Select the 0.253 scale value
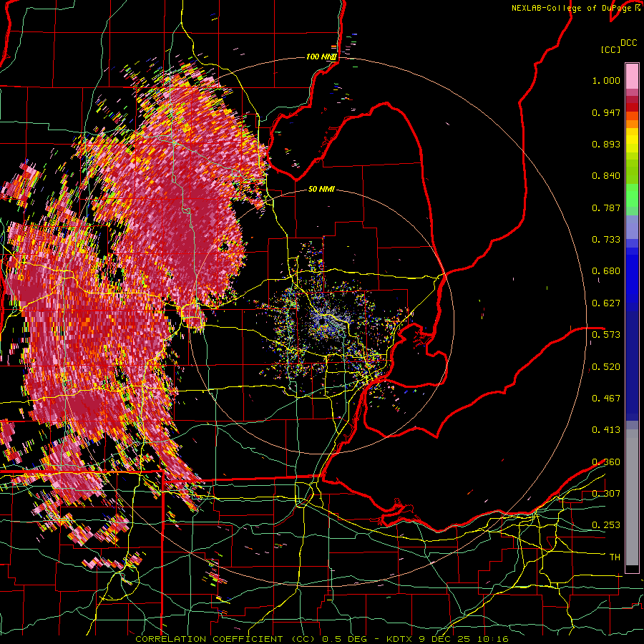Image resolution: width=644 pixels, height=644 pixels. coord(606,525)
